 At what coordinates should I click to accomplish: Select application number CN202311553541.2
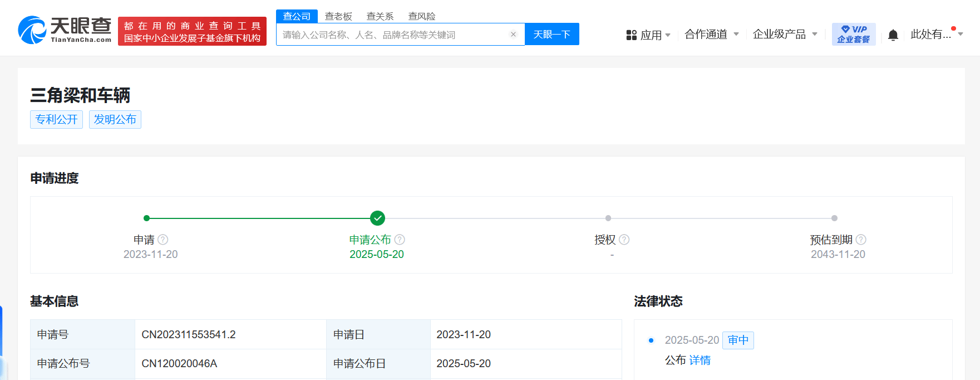click(189, 334)
